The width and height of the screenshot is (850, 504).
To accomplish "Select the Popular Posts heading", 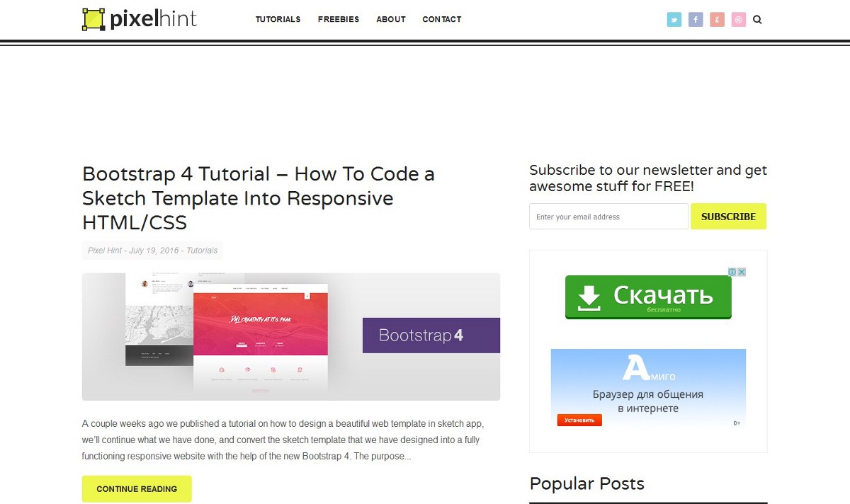I will click(587, 483).
